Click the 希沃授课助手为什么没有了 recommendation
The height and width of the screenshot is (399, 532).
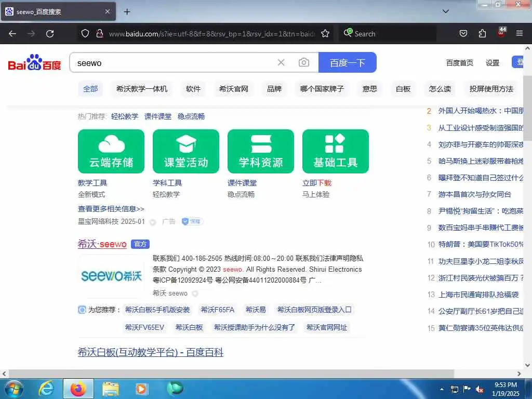(255, 327)
